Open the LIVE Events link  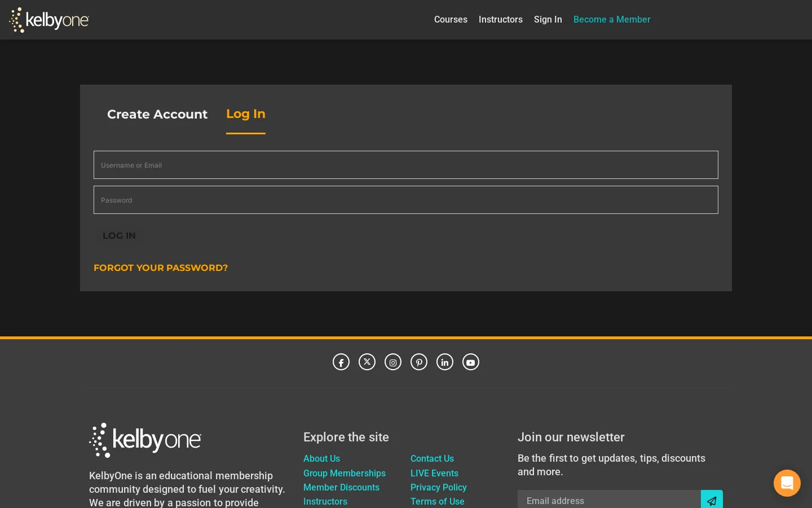click(x=434, y=473)
